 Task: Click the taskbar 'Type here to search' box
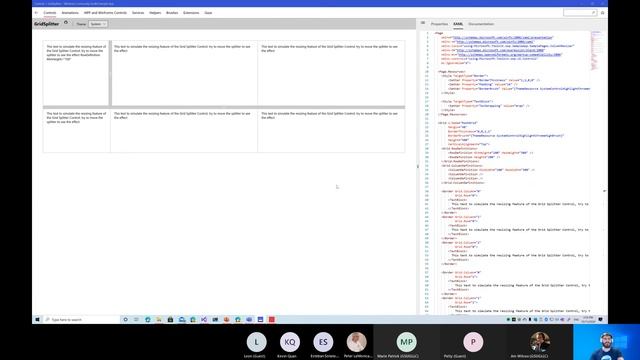(x=82, y=320)
